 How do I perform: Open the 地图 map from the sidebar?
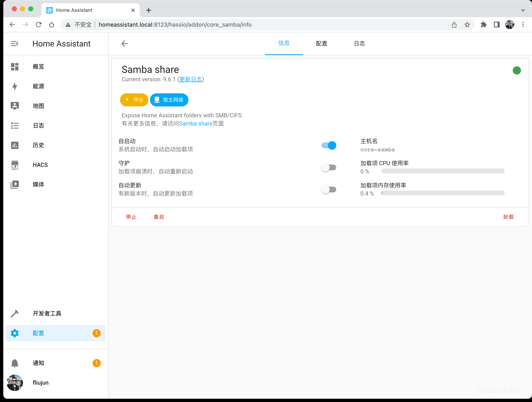pos(14,106)
